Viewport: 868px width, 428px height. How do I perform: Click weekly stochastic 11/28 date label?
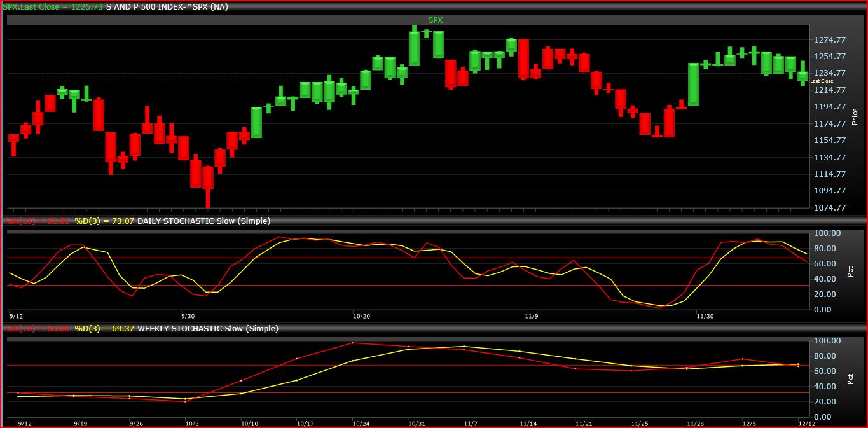click(695, 423)
